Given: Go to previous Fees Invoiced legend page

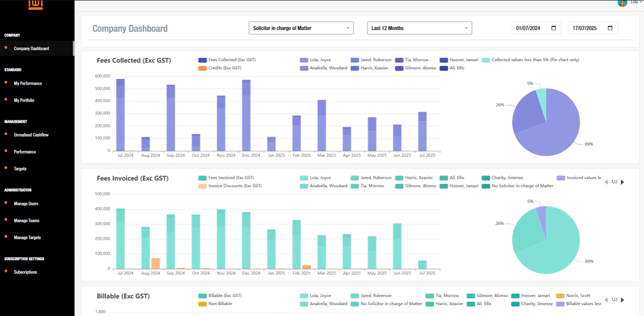Looking at the screenshot, I should 606,182.
